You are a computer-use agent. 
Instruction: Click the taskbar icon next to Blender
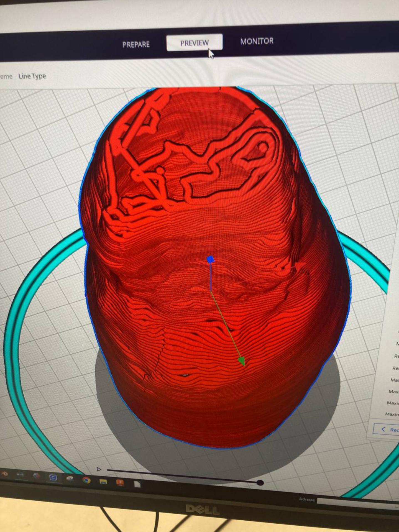(x=21, y=474)
